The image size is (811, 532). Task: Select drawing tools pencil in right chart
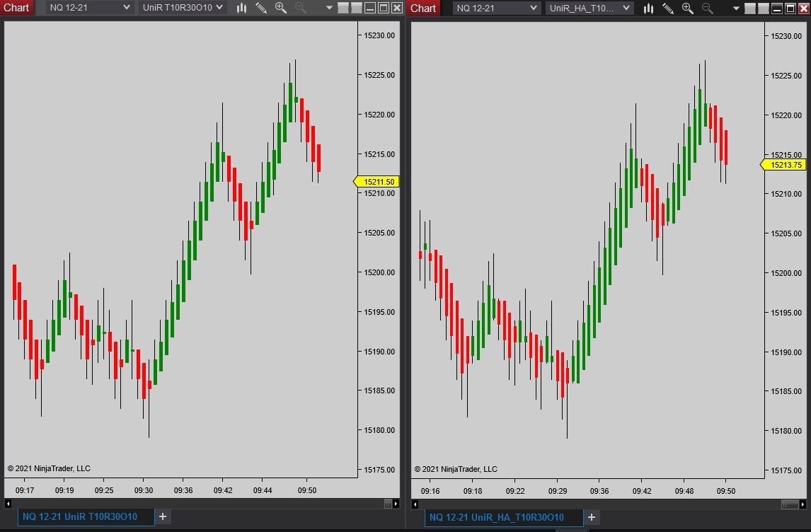(668, 8)
